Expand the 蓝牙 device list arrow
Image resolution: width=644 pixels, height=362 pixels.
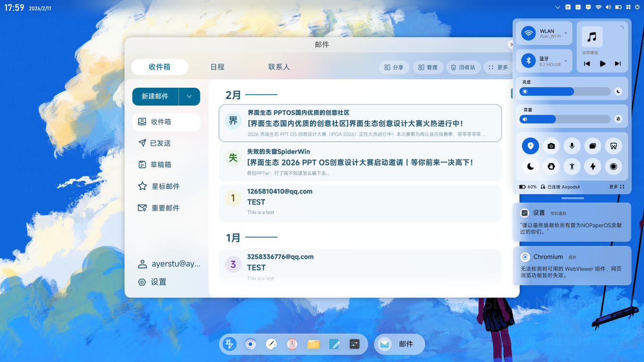click(566, 61)
